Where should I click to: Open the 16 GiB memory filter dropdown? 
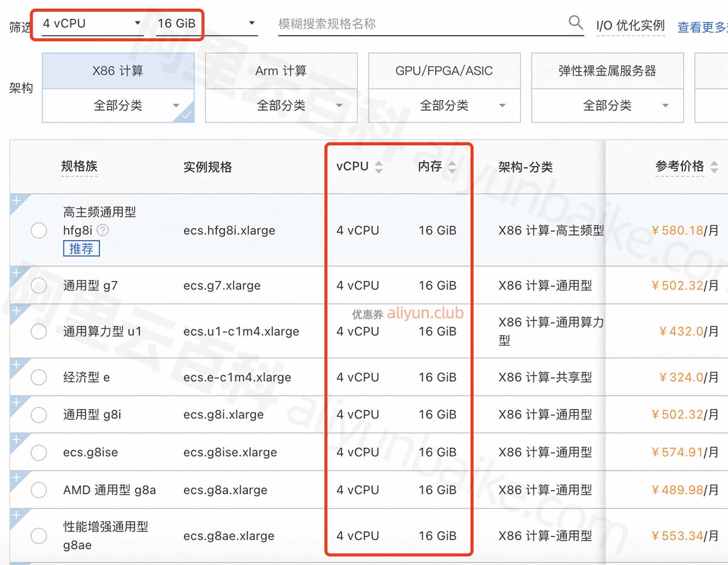(x=206, y=24)
